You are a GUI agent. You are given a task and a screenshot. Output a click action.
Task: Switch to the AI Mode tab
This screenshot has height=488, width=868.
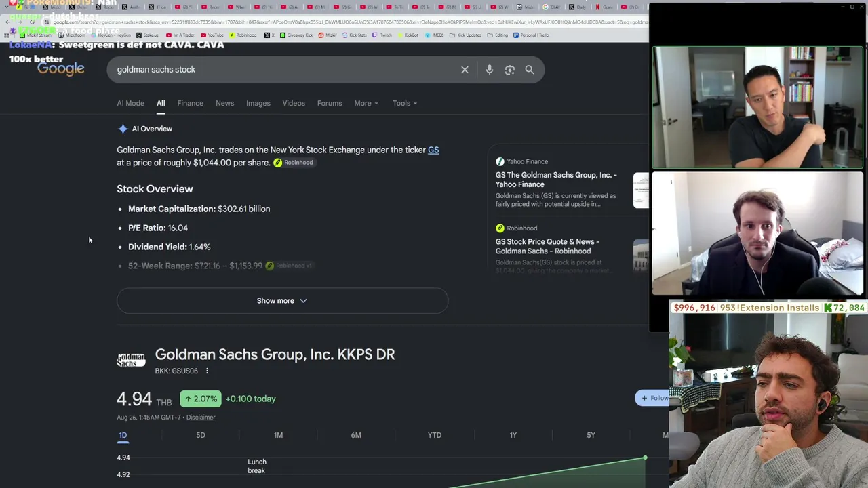130,103
